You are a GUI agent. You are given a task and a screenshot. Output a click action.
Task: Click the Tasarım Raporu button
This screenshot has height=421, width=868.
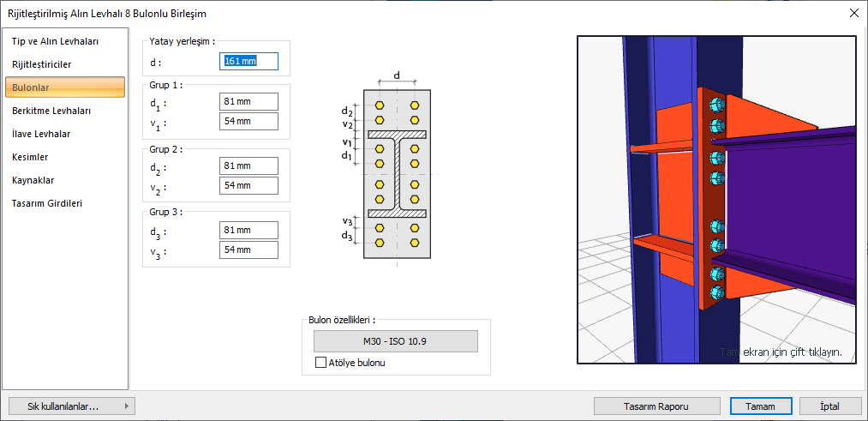[657, 406]
